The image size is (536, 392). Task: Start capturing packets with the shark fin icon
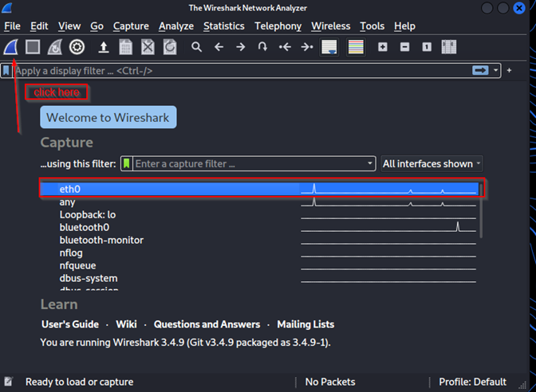coord(10,47)
